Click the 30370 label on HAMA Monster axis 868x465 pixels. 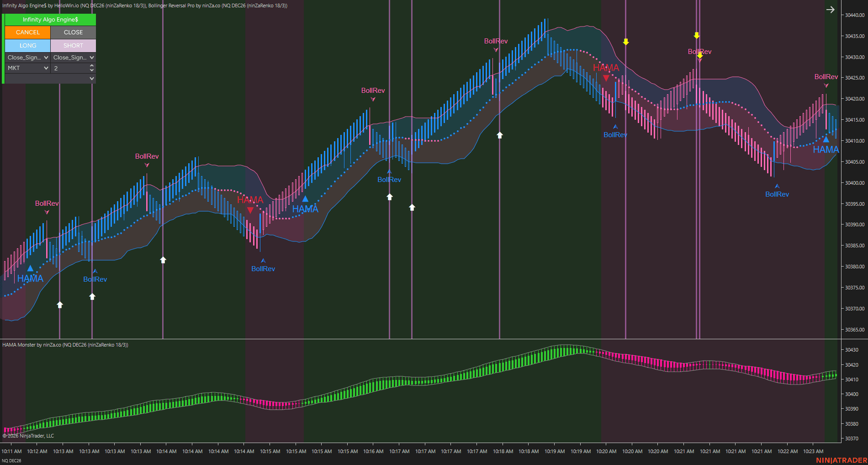(x=852, y=438)
